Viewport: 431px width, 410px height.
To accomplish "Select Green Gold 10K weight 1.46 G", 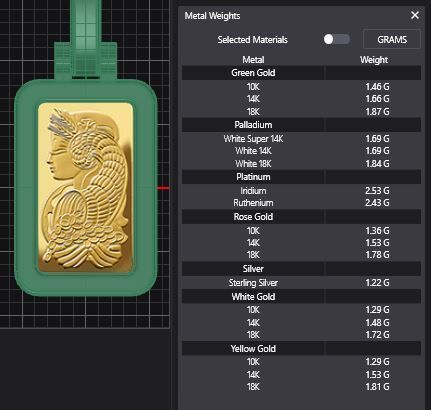I will [377, 87].
